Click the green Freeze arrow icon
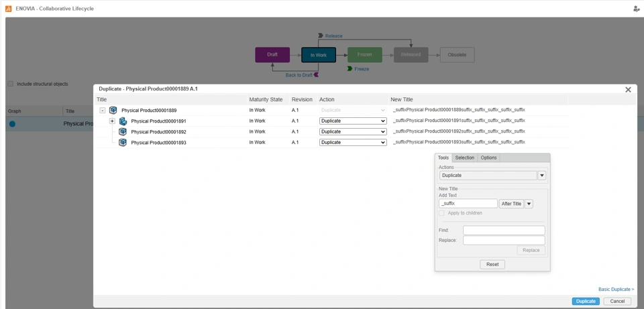The height and width of the screenshot is (309, 644). (350, 68)
